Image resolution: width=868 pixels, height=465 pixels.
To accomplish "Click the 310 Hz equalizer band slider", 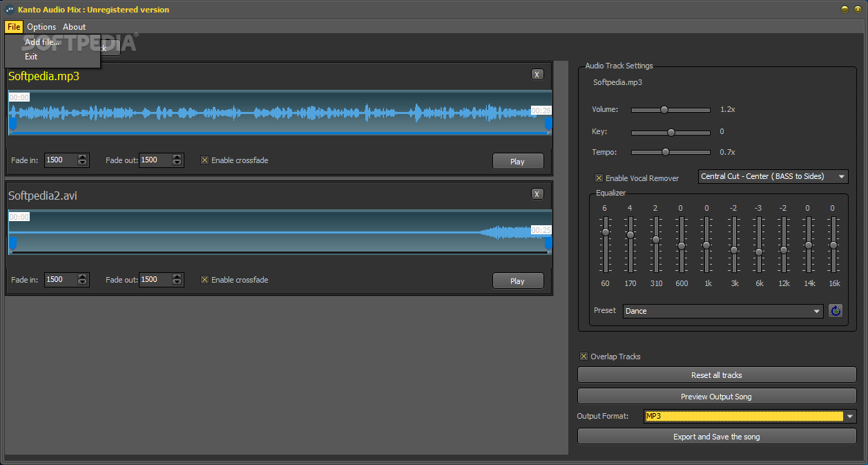I will [656, 240].
